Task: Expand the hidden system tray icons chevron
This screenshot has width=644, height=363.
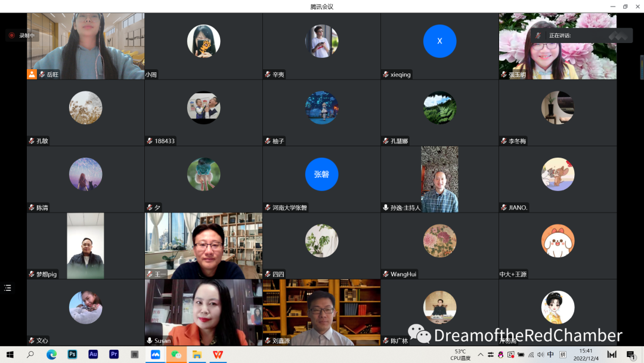Action: (x=481, y=355)
